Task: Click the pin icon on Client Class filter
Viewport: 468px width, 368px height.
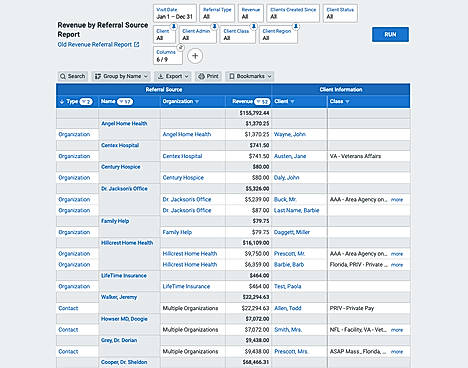Action: 254,26
